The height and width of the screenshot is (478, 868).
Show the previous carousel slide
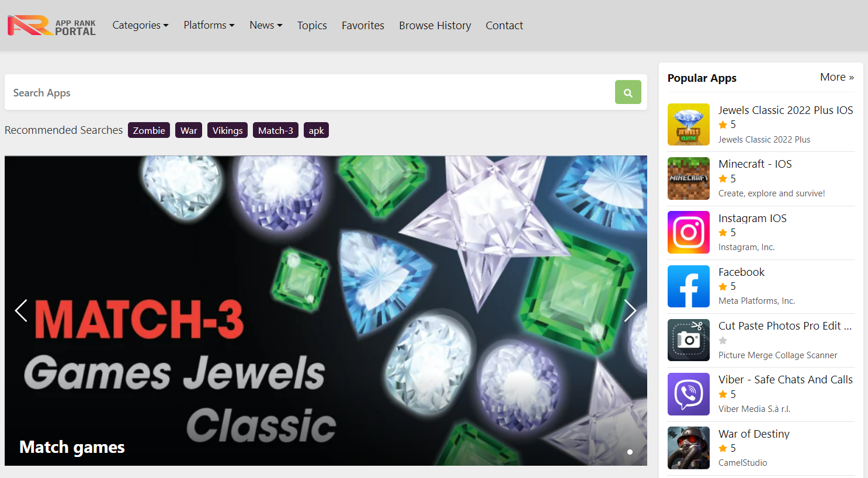tap(21, 310)
